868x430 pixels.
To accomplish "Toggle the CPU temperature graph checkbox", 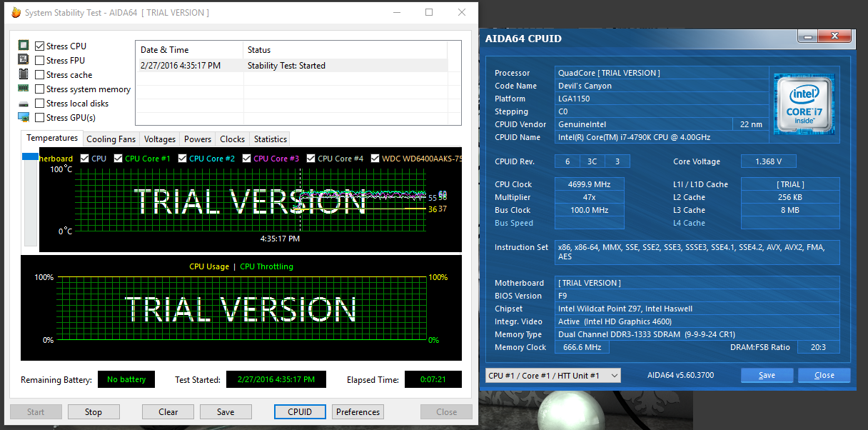I will coord(85,158).
